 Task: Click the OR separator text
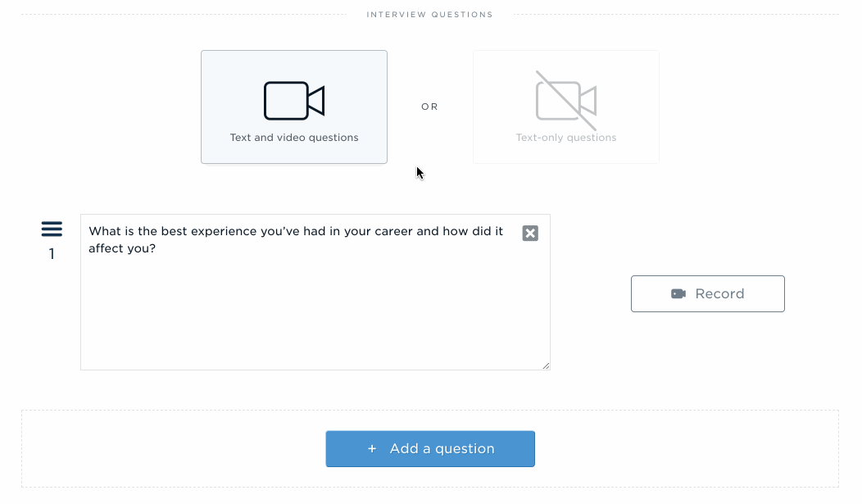click(430, 107)
